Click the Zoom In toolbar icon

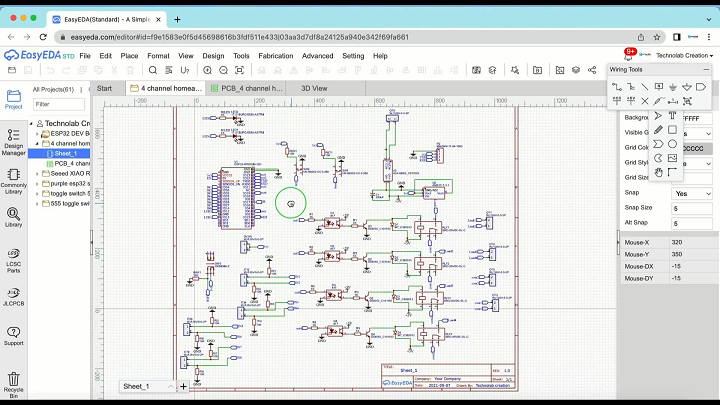tap(207, 70)
